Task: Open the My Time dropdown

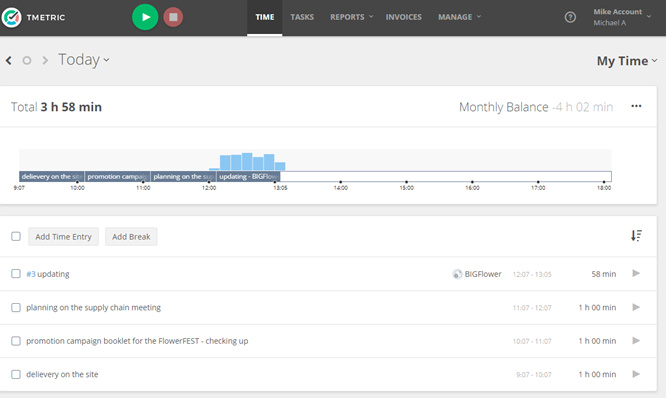Action: [x=627, y=61]
